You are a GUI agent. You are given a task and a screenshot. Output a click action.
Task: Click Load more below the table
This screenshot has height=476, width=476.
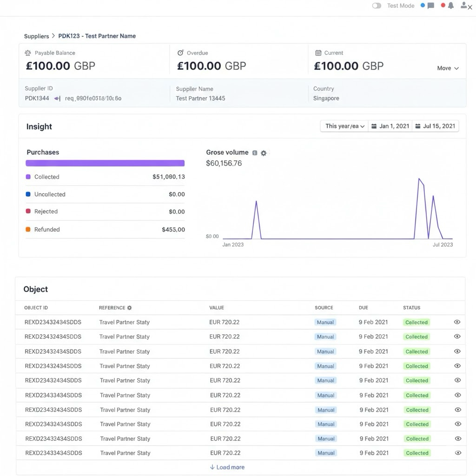(x=227, y=467)
